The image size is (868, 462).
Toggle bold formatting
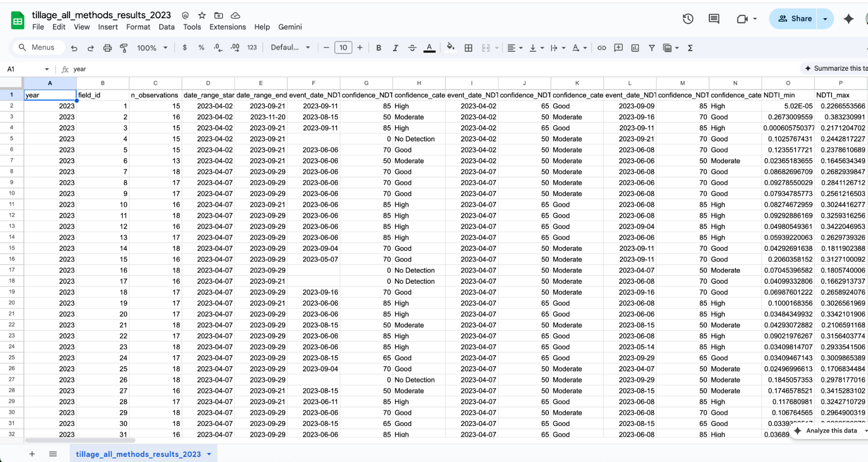(378, 48)
